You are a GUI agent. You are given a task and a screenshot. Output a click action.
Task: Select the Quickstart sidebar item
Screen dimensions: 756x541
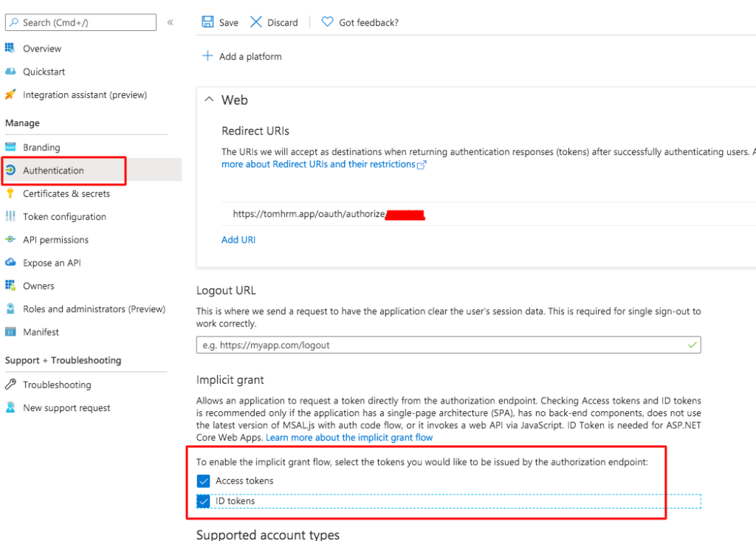click(43, 71)
